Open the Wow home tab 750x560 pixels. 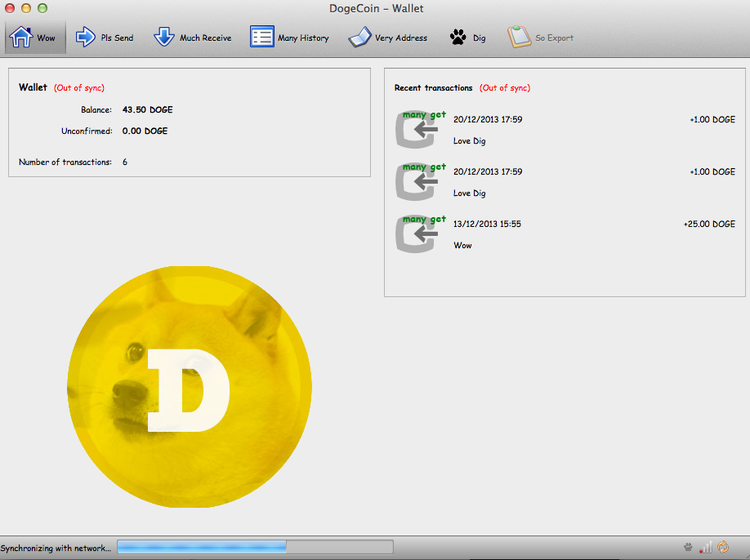[x=35, y=37]
